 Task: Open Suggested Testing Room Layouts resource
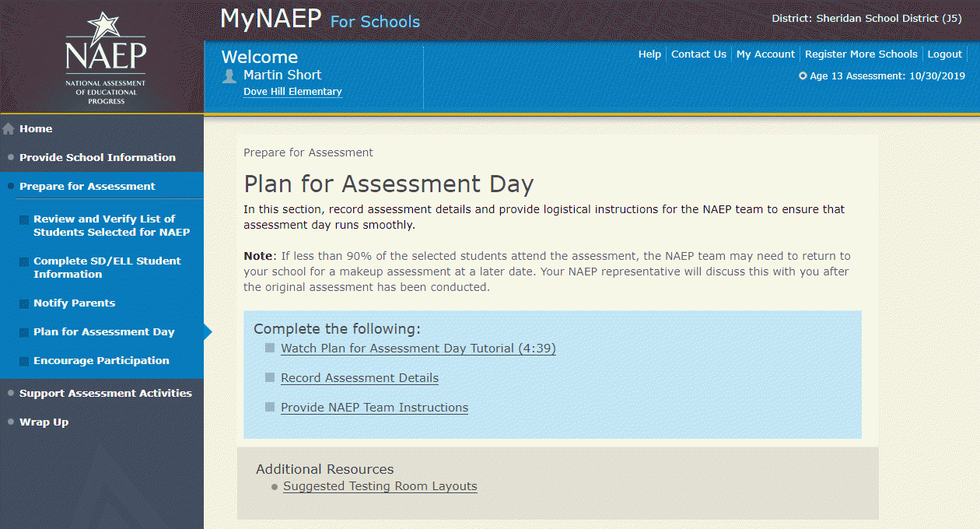pyautogui.click(x=380, y=486)
